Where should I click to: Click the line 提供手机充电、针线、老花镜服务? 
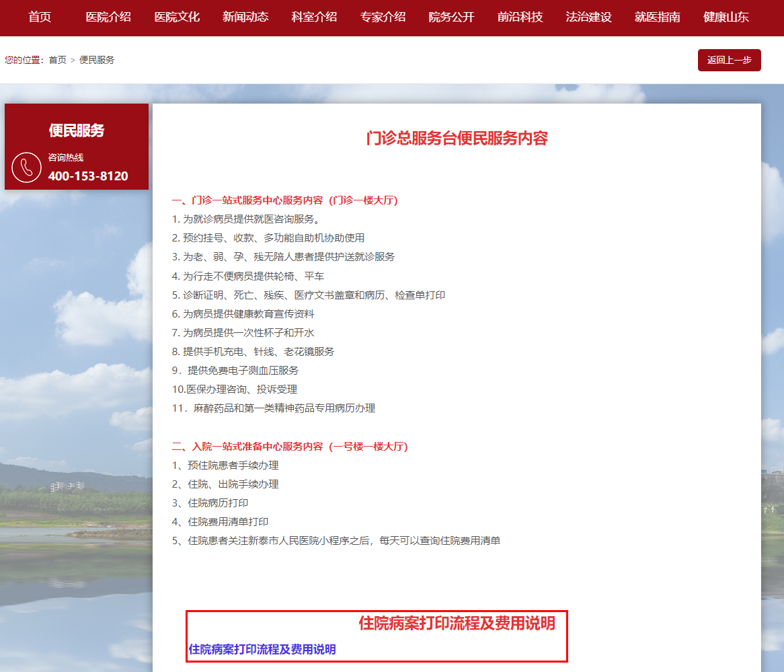[x=253, y=352]
